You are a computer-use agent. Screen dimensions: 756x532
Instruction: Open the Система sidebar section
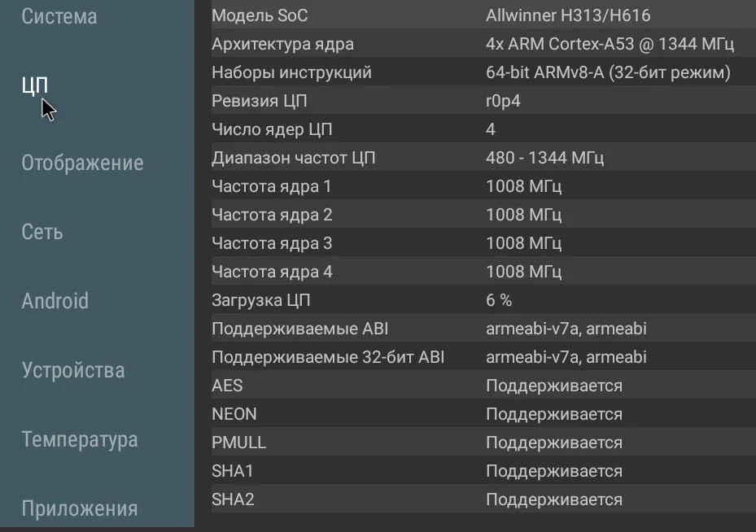coord(59,16)
